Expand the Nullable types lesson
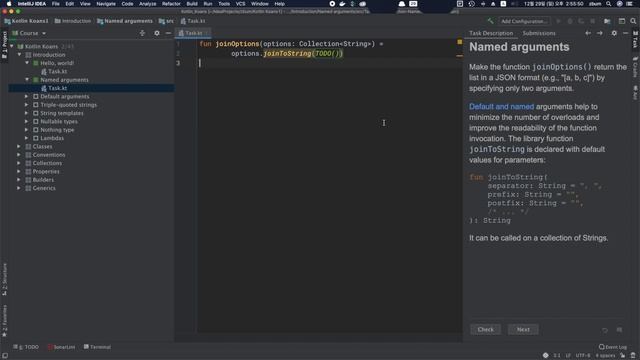The width and height of the screenshot is (640, 360). coord(27,121)
